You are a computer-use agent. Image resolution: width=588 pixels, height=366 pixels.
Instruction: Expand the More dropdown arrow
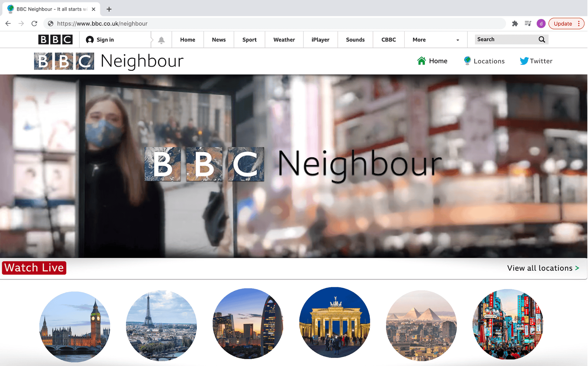pos(458,40)
